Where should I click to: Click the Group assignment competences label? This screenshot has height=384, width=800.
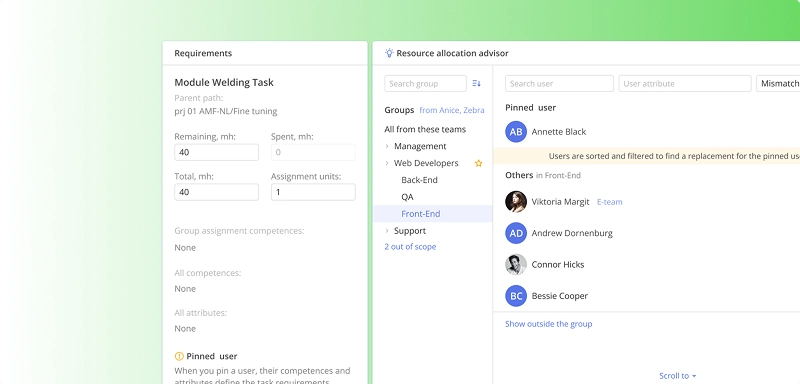coord(239,231)
